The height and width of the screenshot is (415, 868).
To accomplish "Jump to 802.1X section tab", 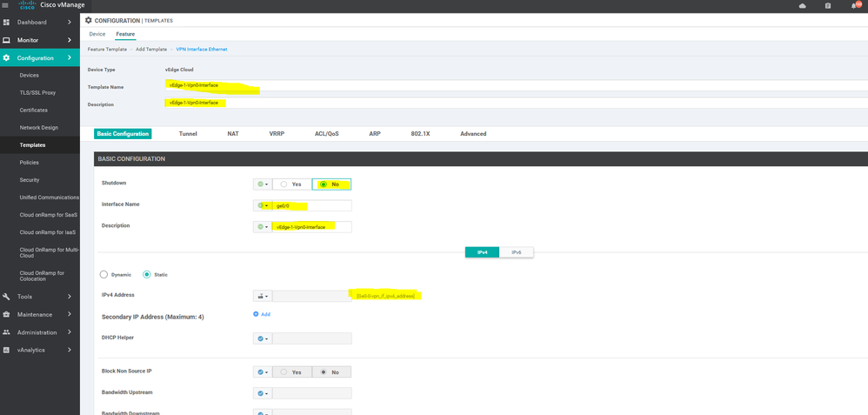I will [421, 133].
